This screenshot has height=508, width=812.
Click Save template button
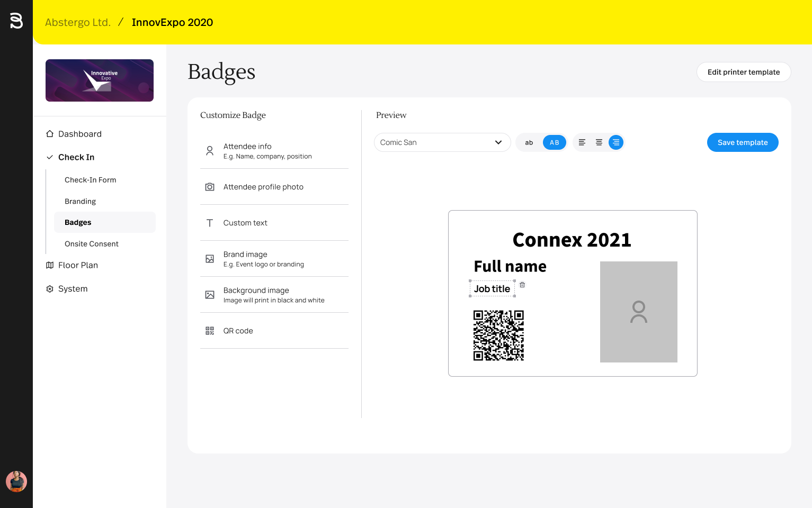[743, 142]
